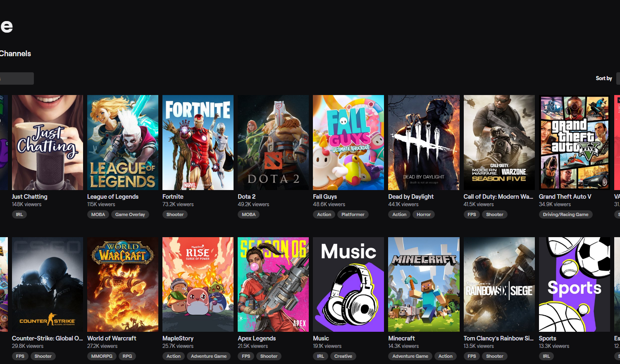Image resolution: width=620 pixels, height=364 pixels.
Task: Select the Game Overlay tag
Action: (x=130, y=214)
